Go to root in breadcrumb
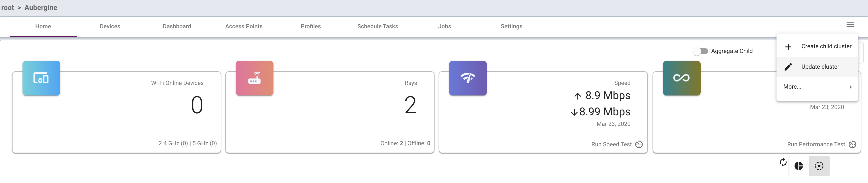This screenshot has height=183, width=868. (8, 7)
